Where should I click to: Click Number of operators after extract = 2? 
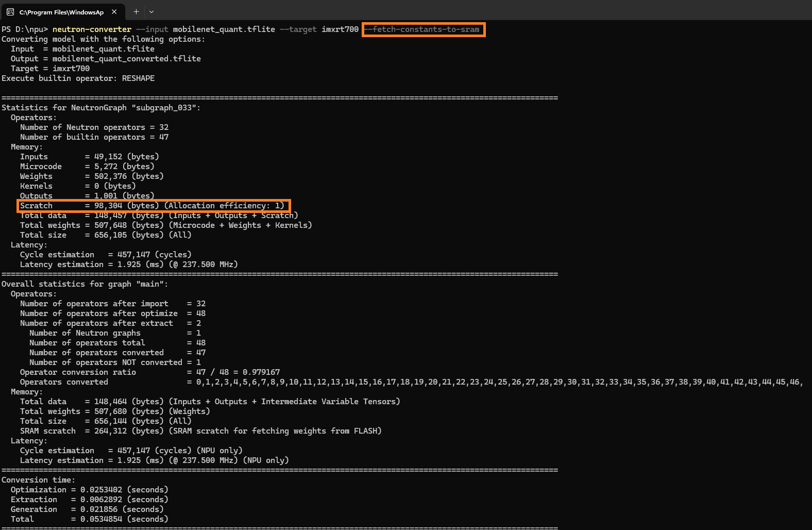111,323
